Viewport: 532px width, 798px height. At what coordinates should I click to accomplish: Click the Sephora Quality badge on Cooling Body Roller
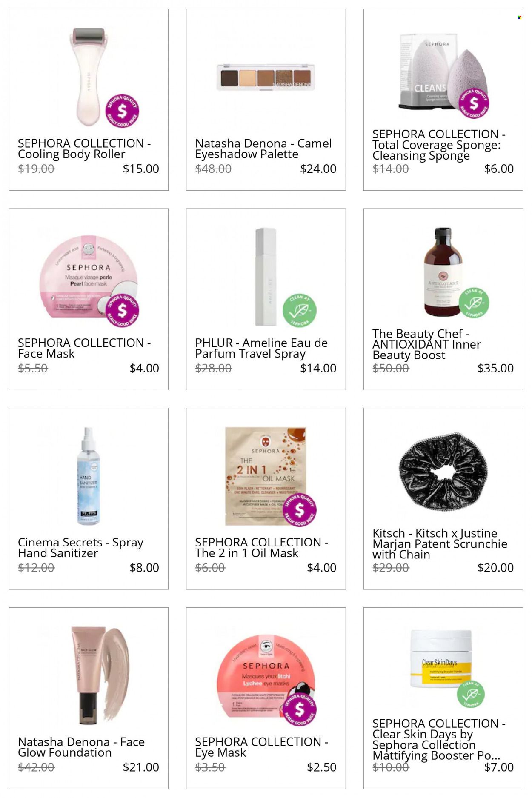click(x=122, y=111)
